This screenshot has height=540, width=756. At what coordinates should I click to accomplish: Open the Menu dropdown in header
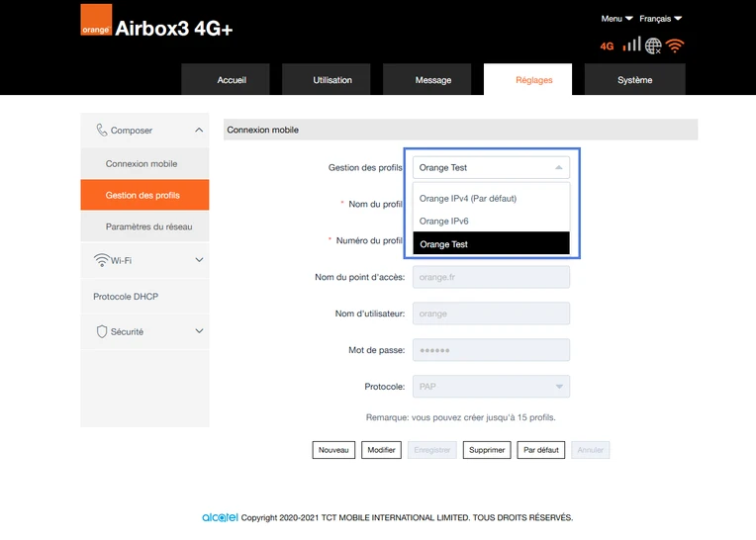click(x=616, y=19)
